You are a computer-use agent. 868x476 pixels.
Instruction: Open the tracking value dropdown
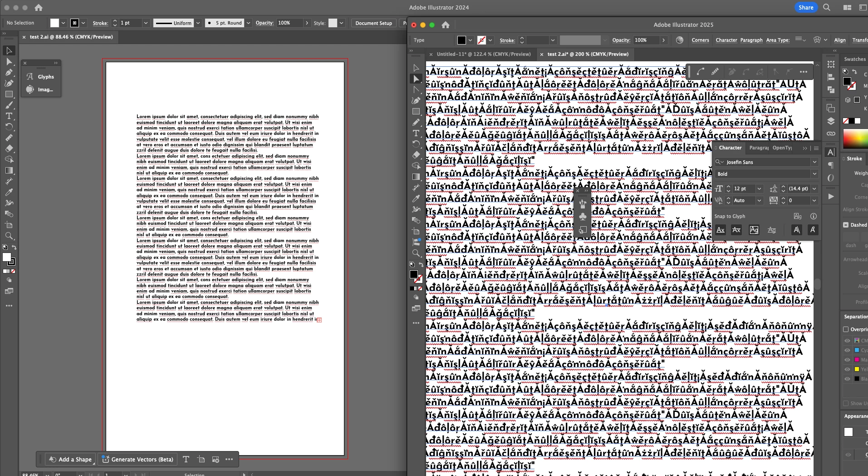click(x=814, y=200)
